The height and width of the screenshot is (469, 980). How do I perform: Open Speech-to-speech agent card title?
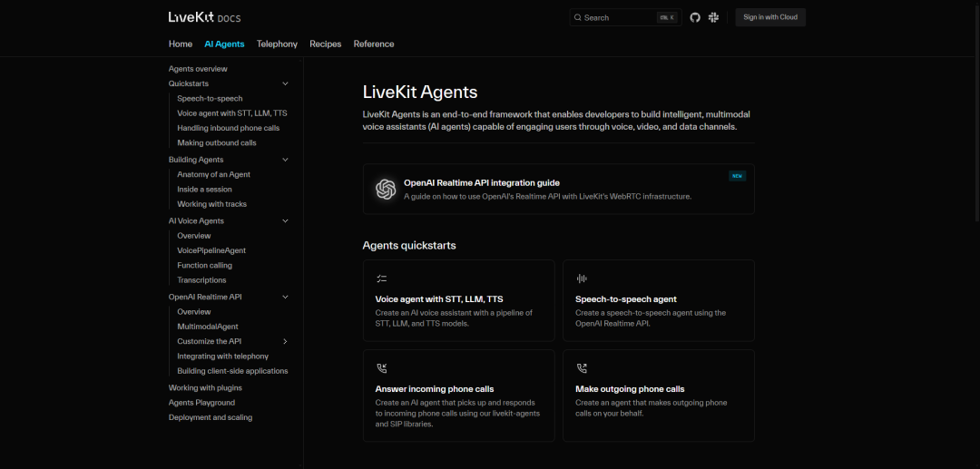[625, 299]
